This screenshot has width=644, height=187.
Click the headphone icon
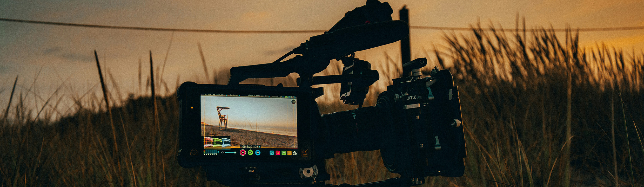tap(223, 152)
